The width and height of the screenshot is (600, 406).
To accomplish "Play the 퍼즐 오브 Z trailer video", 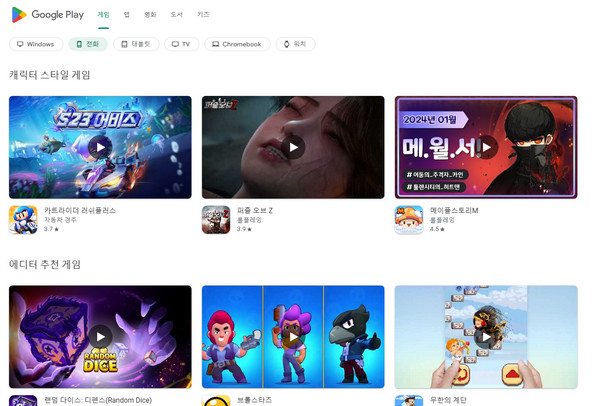I will tap(293, 147).
